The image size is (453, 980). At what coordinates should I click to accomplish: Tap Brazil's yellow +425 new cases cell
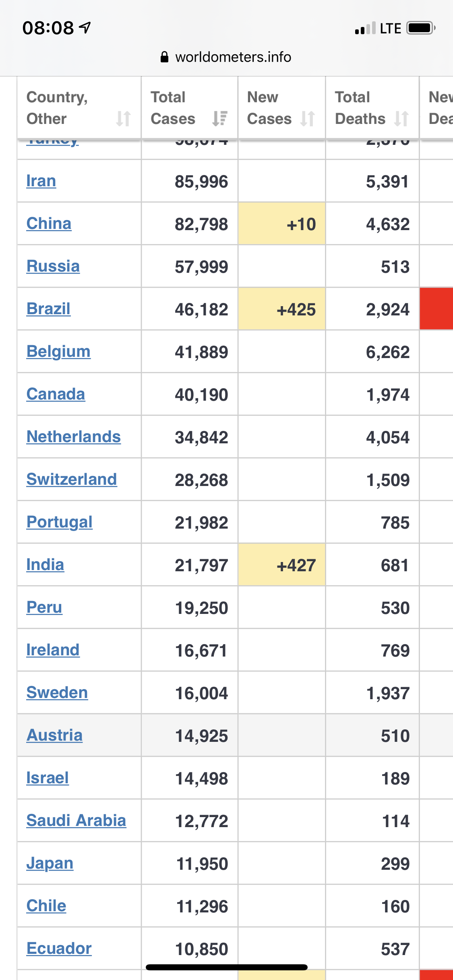tap(281, 309)
